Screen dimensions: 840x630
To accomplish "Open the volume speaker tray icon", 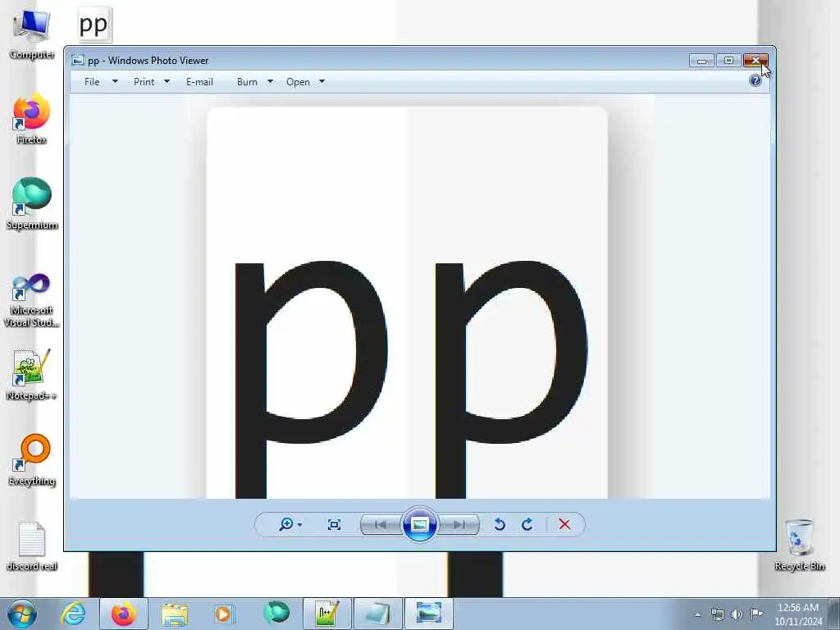I will pyautogui.click(x=737, y=614).
